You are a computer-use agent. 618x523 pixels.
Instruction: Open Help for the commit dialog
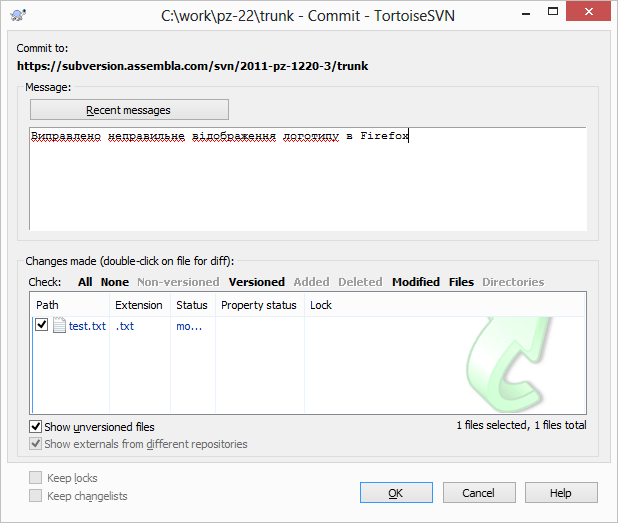point(561,493)
